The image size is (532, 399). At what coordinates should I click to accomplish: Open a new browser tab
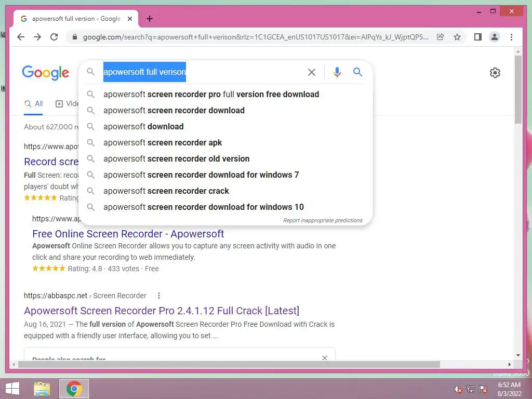point(150,19)
